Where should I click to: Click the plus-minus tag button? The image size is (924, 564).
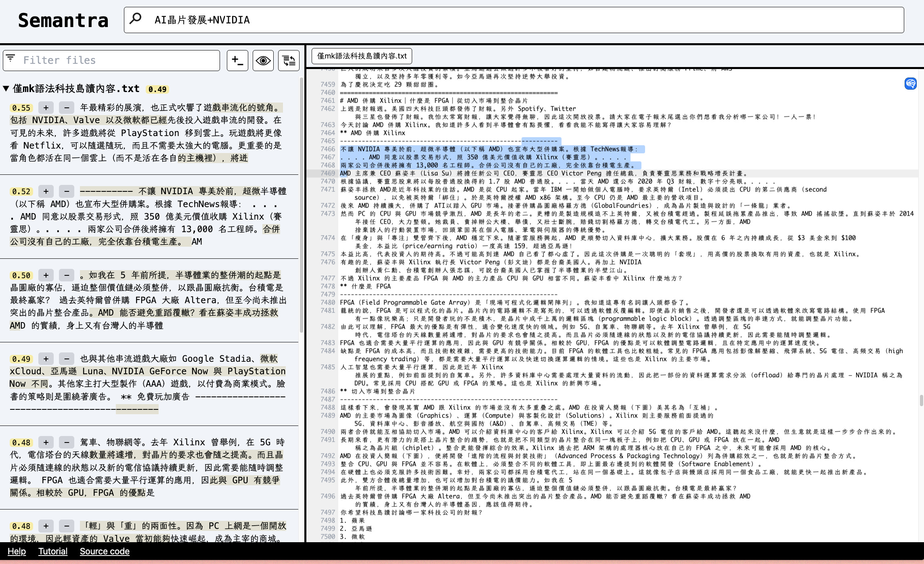tap(237, 61)
